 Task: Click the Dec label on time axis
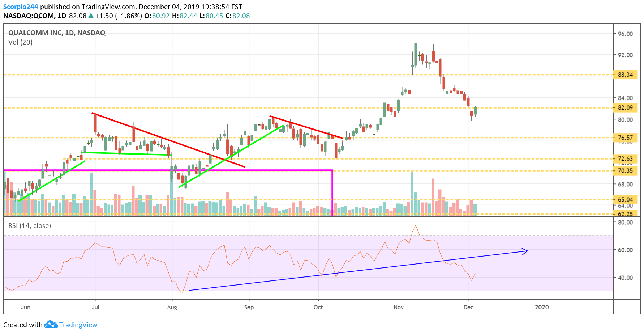coord(468,307)
